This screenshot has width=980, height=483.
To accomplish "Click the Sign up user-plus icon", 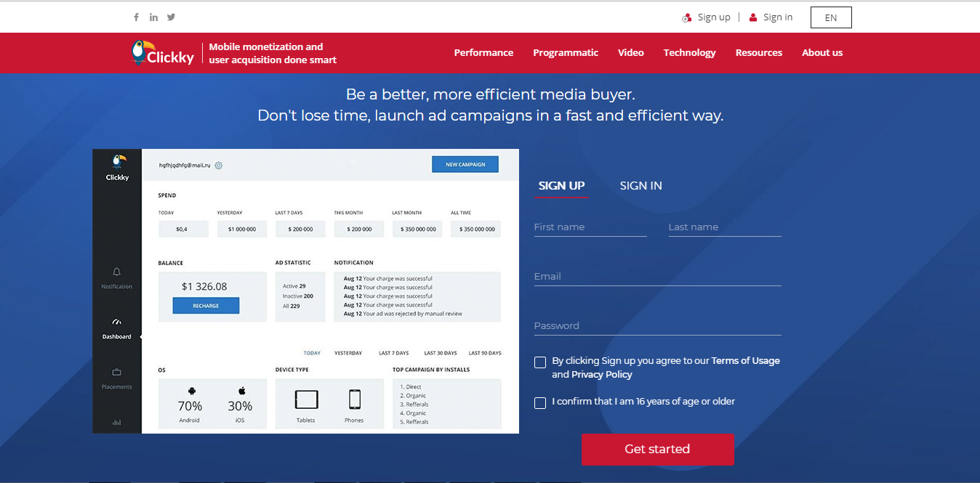I will click(687, 17).
